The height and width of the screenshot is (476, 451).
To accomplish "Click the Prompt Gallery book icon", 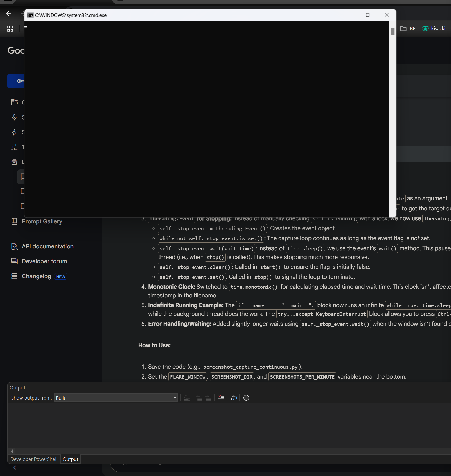I will click(14, 221).
